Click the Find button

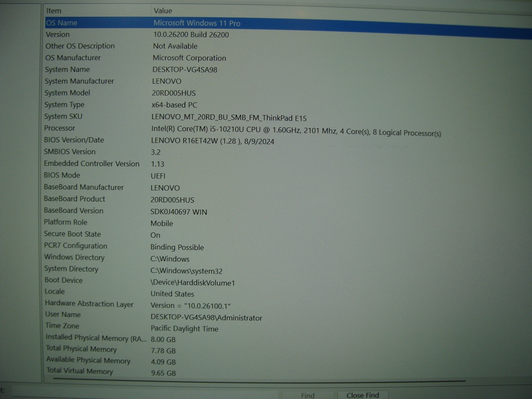point(308,395)
